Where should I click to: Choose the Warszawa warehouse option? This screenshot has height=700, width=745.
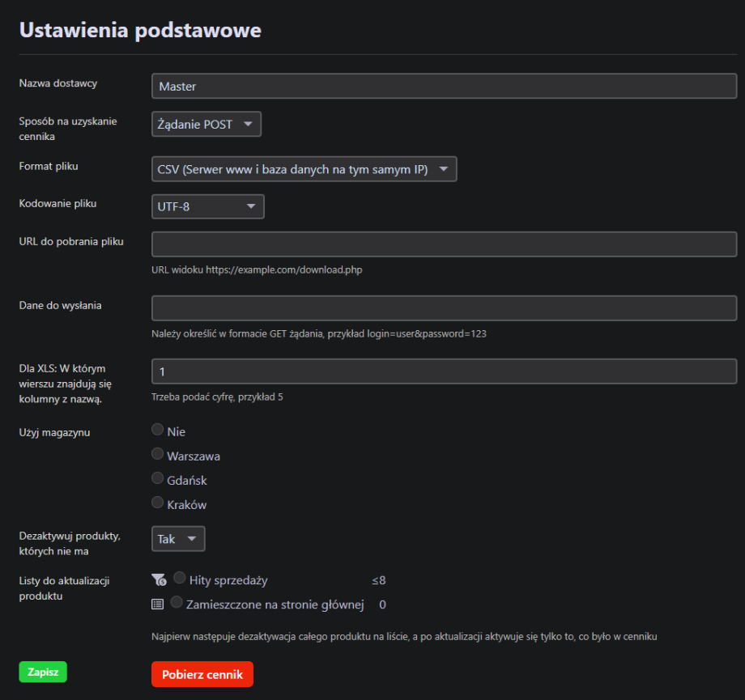click(x=158, y=455)
